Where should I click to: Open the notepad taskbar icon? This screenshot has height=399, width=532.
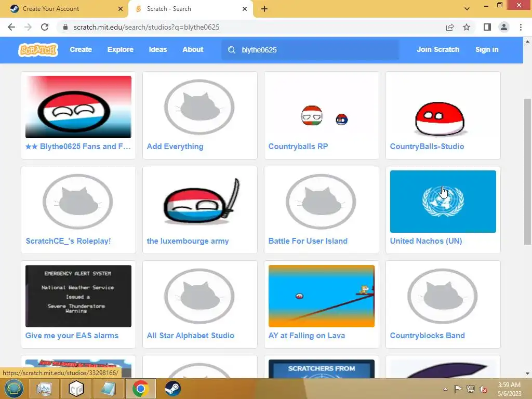click(x=108, y=389)
